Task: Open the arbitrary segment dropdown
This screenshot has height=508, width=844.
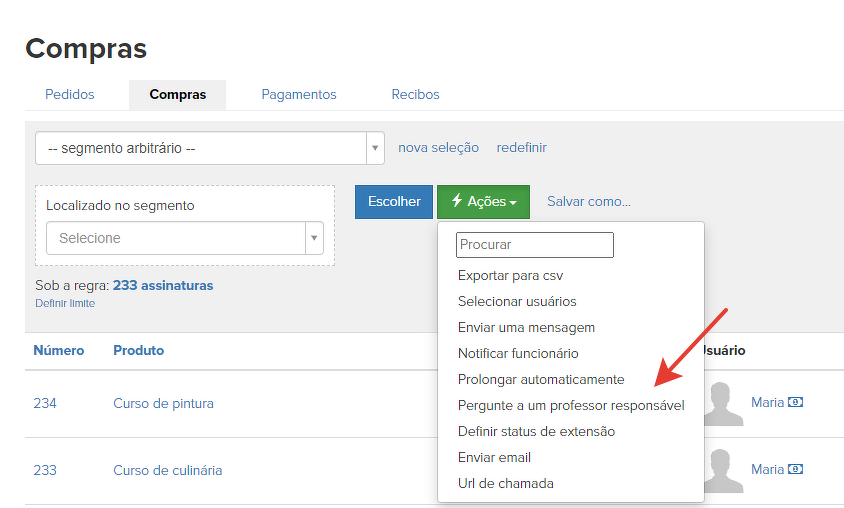Action: 210,148
